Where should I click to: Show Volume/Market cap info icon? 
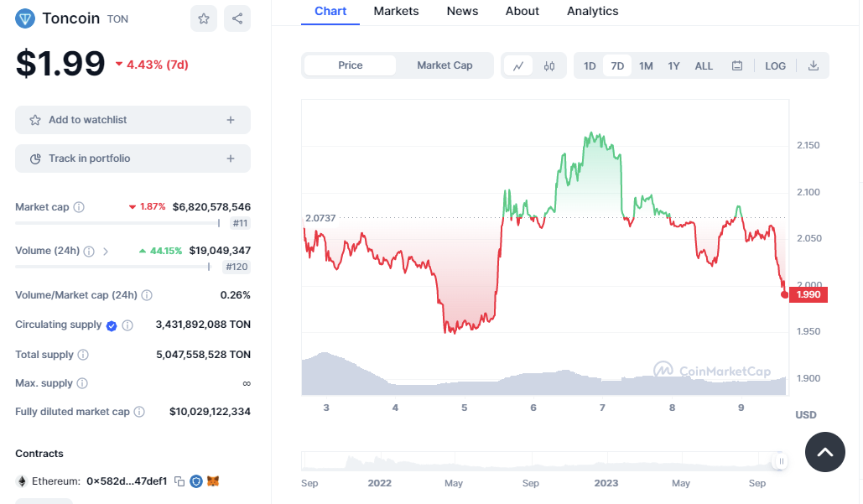coord(147,295)
